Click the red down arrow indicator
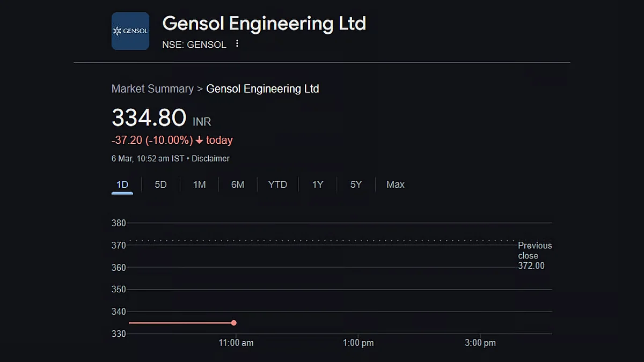The width and height of the screenshot is (644, 362). (x=199, y=141)
